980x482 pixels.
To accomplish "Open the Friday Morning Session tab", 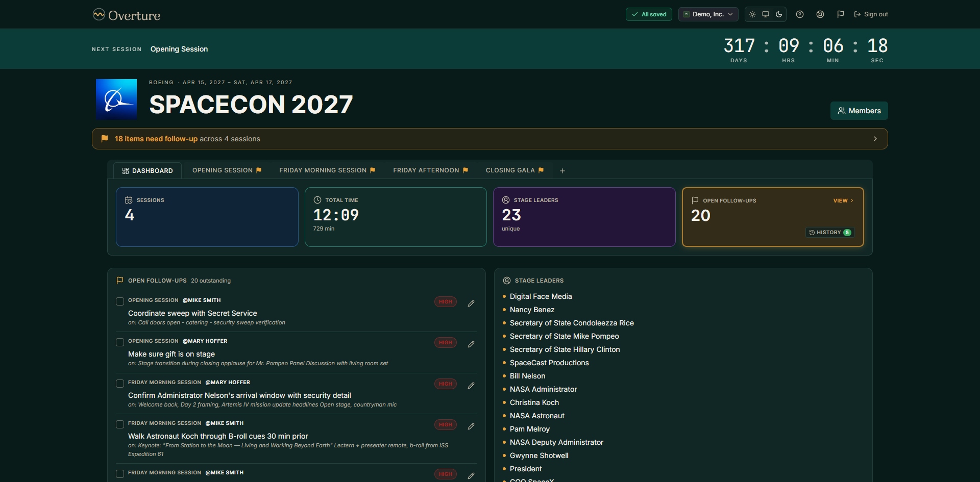I will point(327,170).
